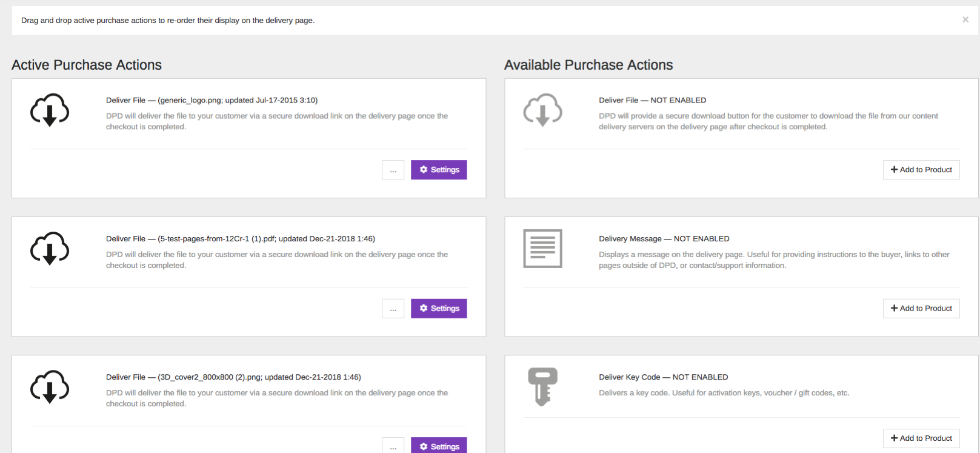Click the cloud download icon for generic_logo.png
The height and width of the screenshot is (453, 980).
click(x=50, y=110)
